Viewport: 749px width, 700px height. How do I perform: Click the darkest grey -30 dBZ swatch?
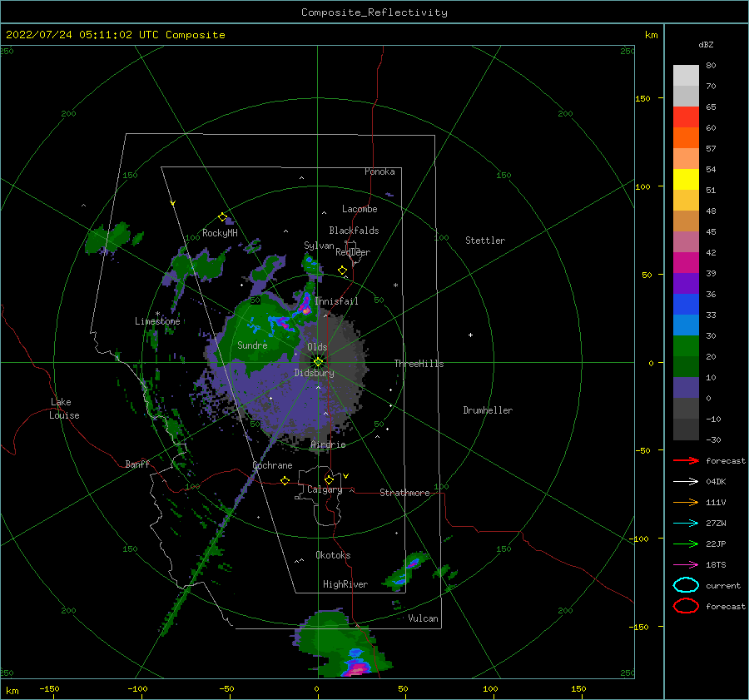click(686, 429)
